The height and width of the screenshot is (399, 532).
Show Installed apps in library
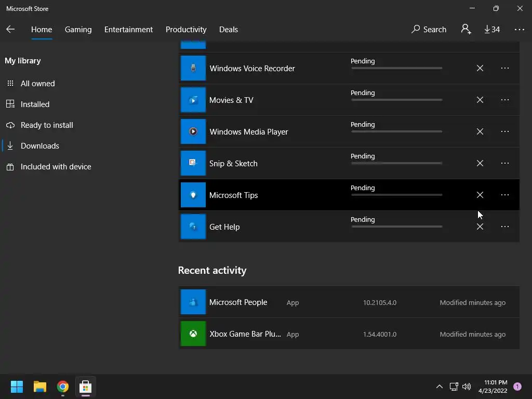point(35,104)
